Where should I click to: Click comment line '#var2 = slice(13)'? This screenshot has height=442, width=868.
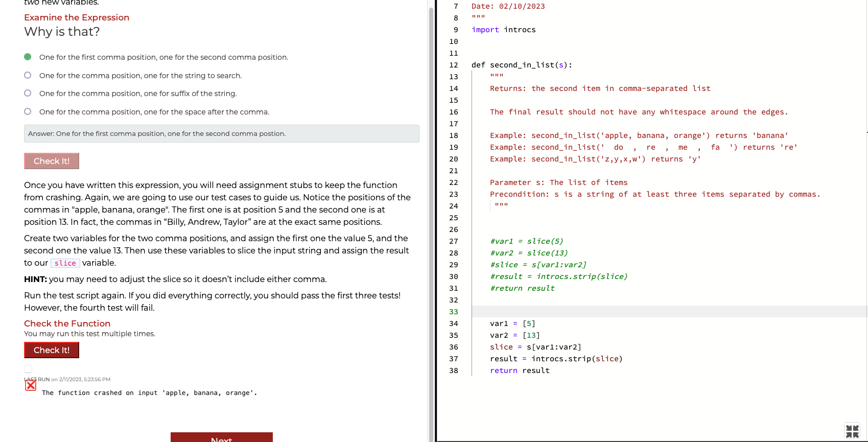pos(529,253)
